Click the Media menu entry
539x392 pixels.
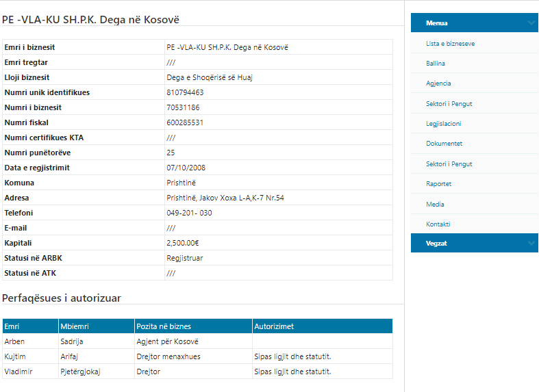click(x=435, y=204)
